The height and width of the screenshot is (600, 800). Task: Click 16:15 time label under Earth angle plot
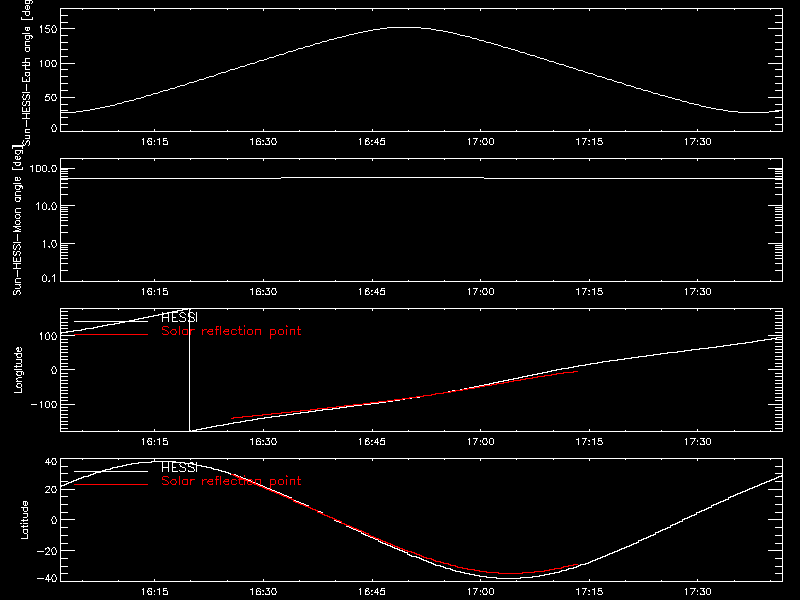pyautogui.click(x=155, y=141)
